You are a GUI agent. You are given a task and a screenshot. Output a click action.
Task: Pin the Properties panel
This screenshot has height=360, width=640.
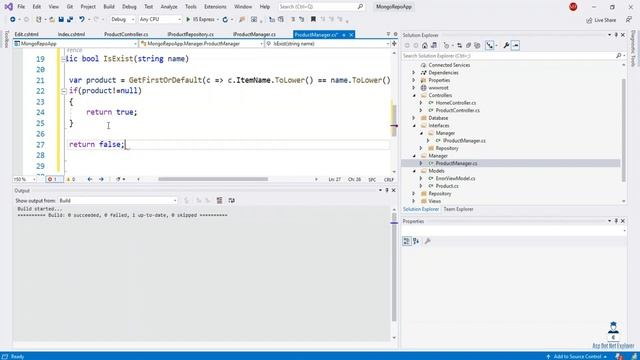pos(616,221)
